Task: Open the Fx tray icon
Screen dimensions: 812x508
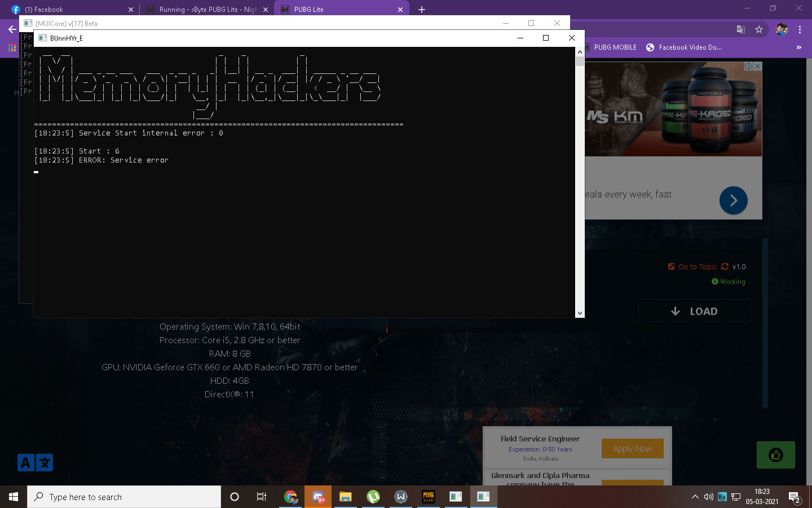Action: [x=722, y=497]
